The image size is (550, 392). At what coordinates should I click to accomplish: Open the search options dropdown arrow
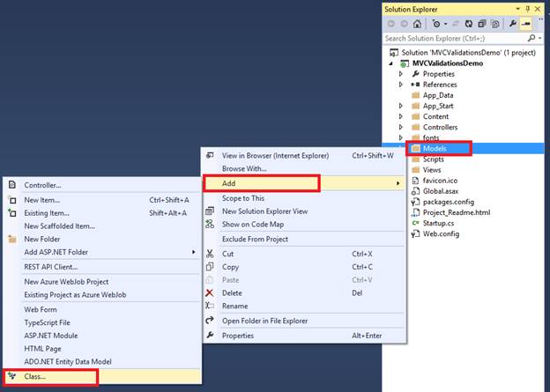539,38
